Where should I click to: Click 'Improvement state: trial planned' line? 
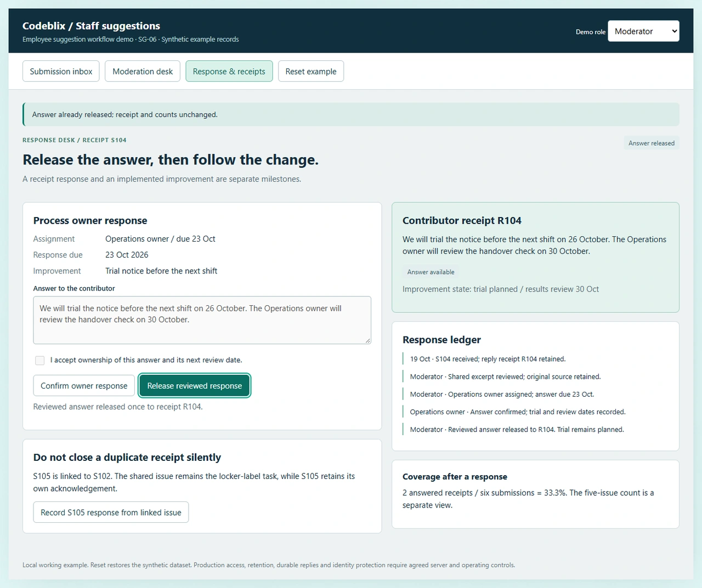click(501, 289)
